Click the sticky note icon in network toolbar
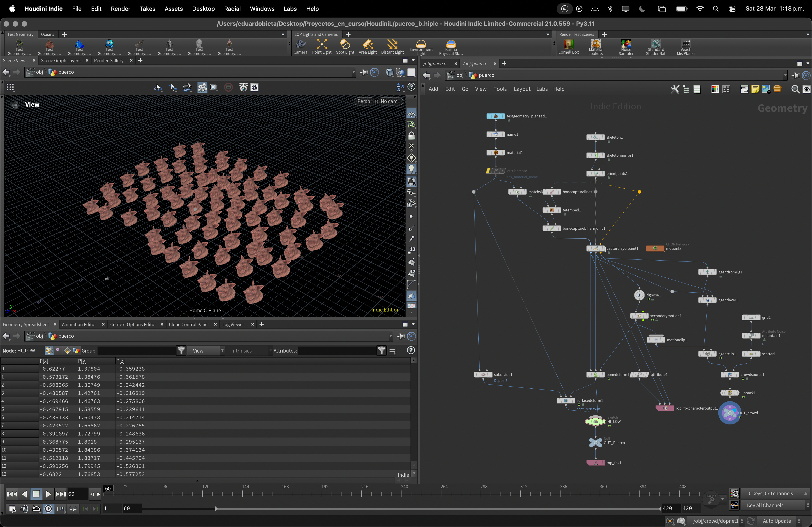 click(755, 89)
